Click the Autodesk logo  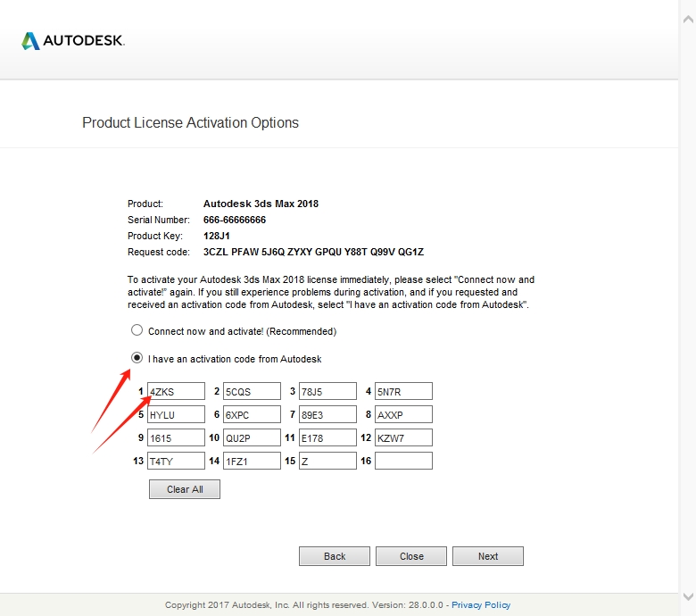73,41
